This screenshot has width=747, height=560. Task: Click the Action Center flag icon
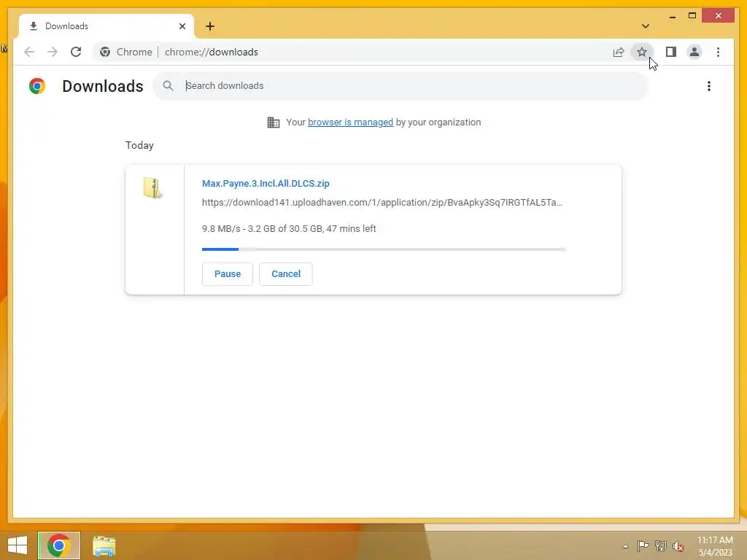coord(643,546)
